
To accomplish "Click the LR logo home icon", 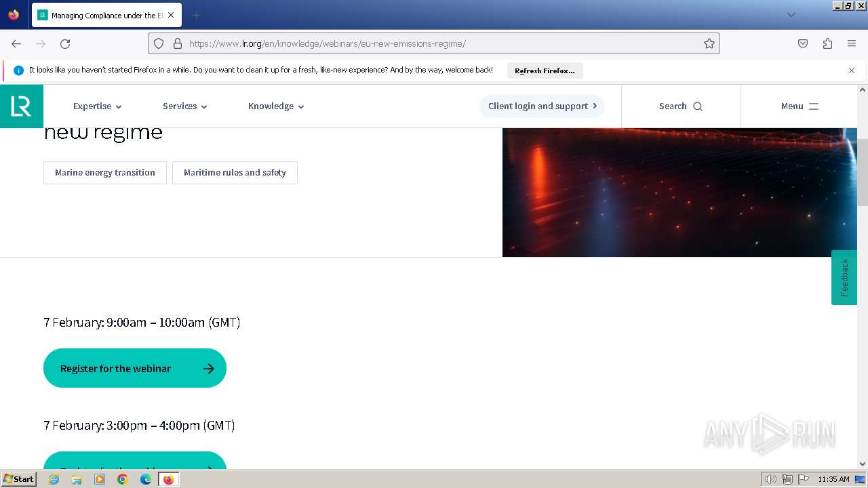I will [22, 106].
